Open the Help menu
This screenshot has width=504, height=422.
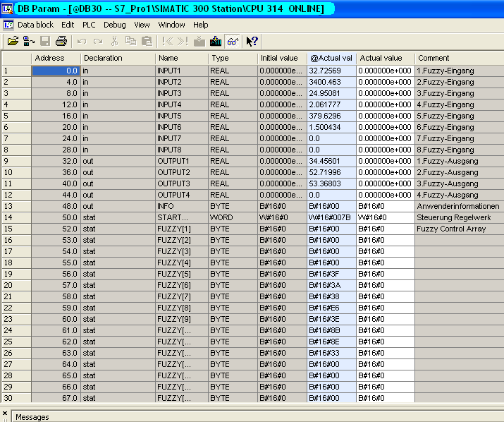pos(201,25)
